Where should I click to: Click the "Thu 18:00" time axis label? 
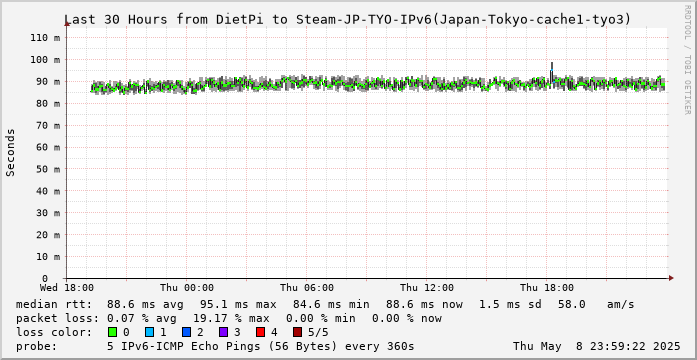tap(547, 288)
